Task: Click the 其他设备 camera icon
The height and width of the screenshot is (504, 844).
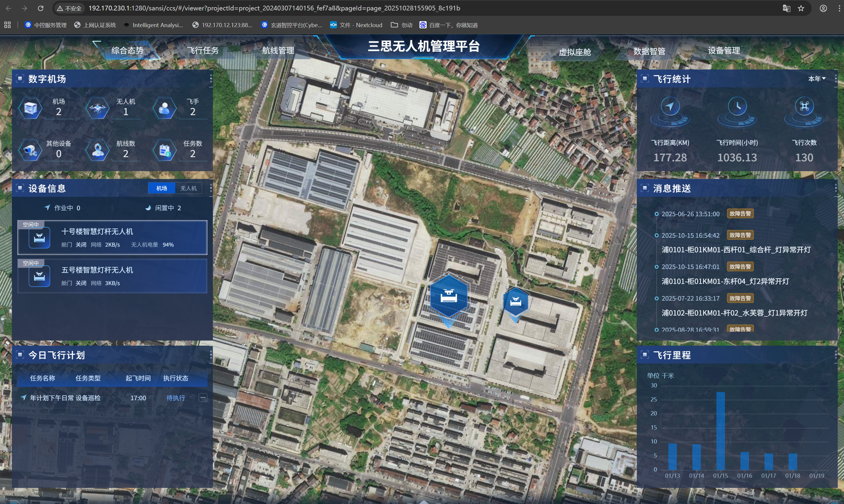Action: [x=30, y=150]
